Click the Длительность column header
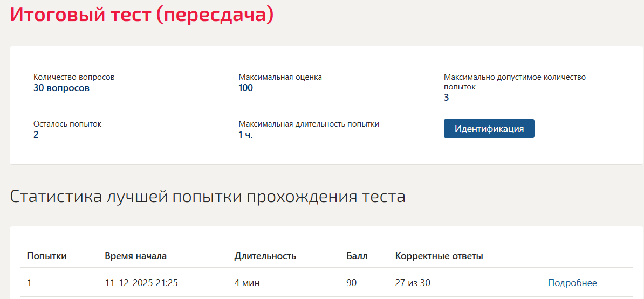The width and height of the screenshot is (644, 299). (x=265, y=256)
